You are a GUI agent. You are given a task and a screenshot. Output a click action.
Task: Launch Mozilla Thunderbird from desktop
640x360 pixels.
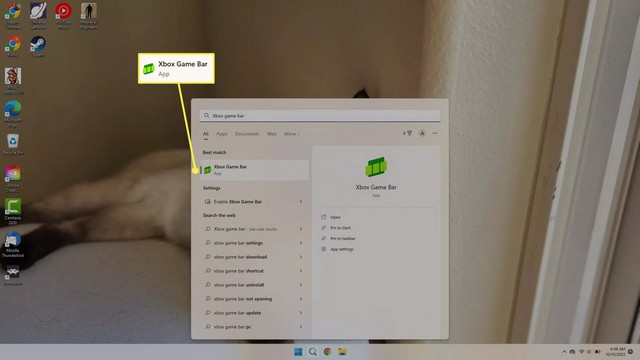13,244
